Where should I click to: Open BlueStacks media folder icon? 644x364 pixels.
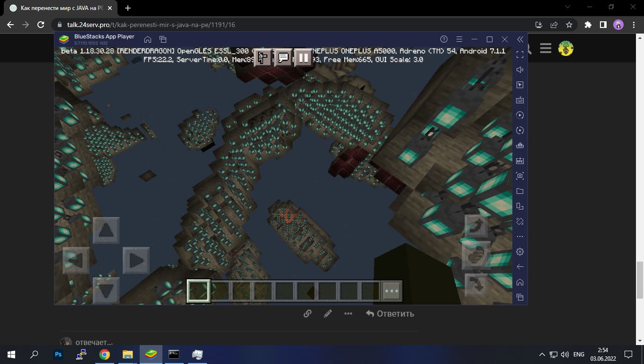pyautogui.click(x=520, y=191)
